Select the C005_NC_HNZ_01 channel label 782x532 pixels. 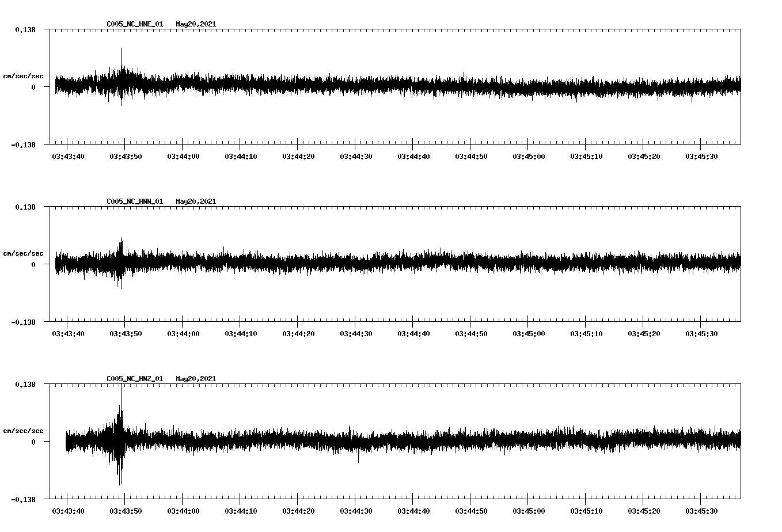click(134, 378)
